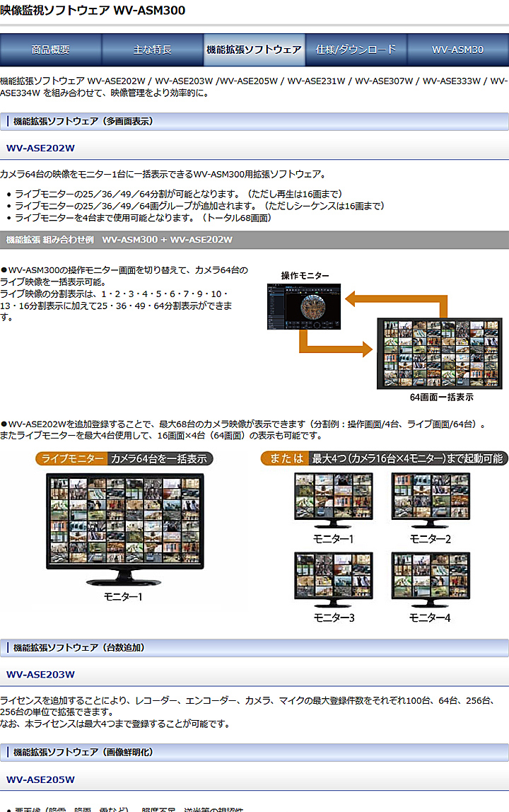Click the 最大4つ(カメラ16台×4モニター)まで起動可能 label

[x=408, y=459]
